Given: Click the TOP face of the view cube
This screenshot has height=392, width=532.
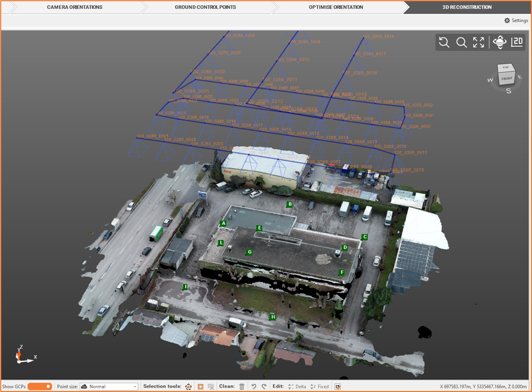Looking at the screenshot, I should click(506, 67).
